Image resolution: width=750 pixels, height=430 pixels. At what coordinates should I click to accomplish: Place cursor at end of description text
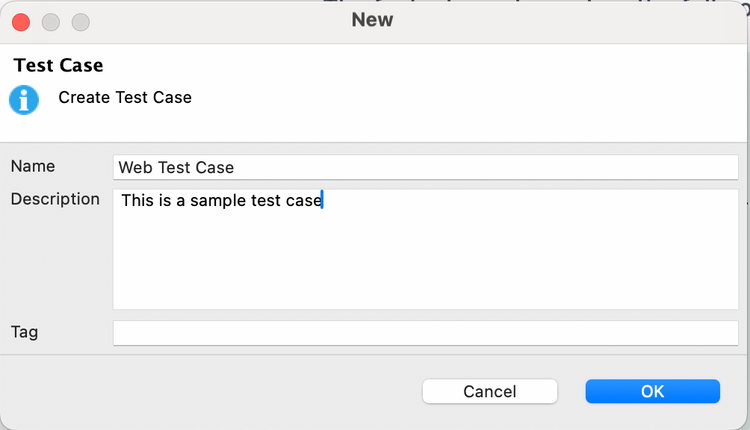pyautogui.click(x=322, y=201)
